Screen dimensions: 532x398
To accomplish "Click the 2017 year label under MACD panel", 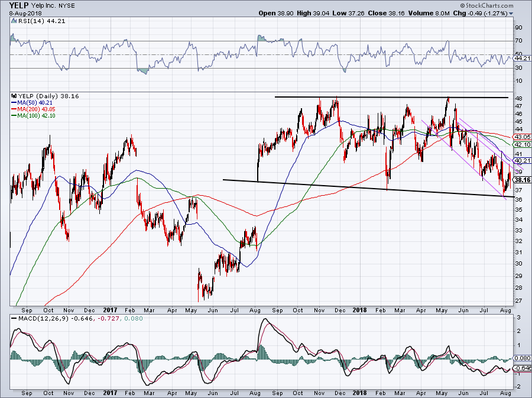I will (x=110, y=393).
